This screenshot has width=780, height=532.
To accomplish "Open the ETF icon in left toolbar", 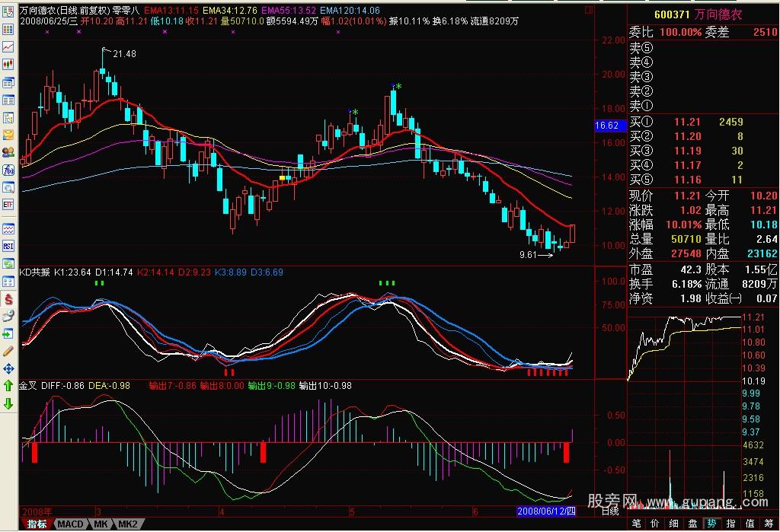I will tap(8, 204).
